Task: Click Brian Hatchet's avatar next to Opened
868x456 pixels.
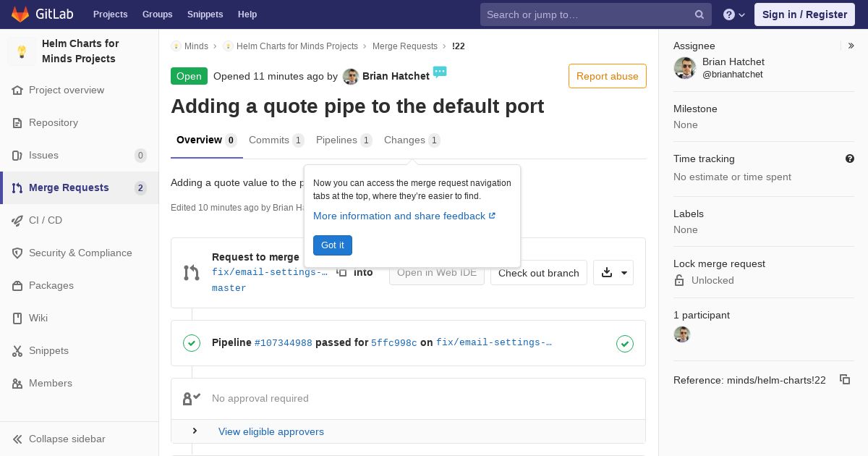Action: pos(351,77)
